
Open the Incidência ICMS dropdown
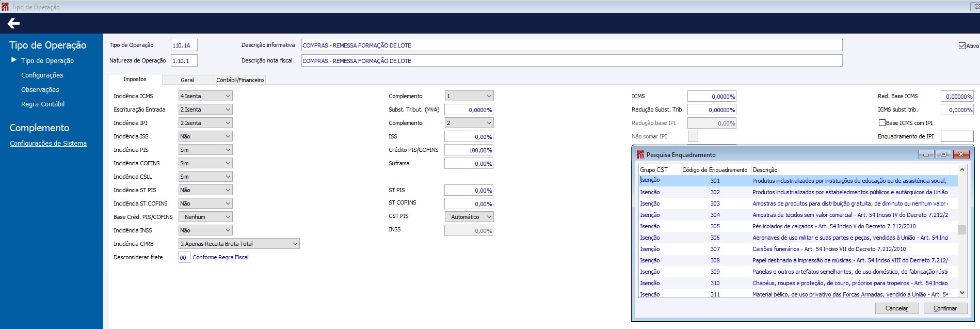click(x=205, y=96)
